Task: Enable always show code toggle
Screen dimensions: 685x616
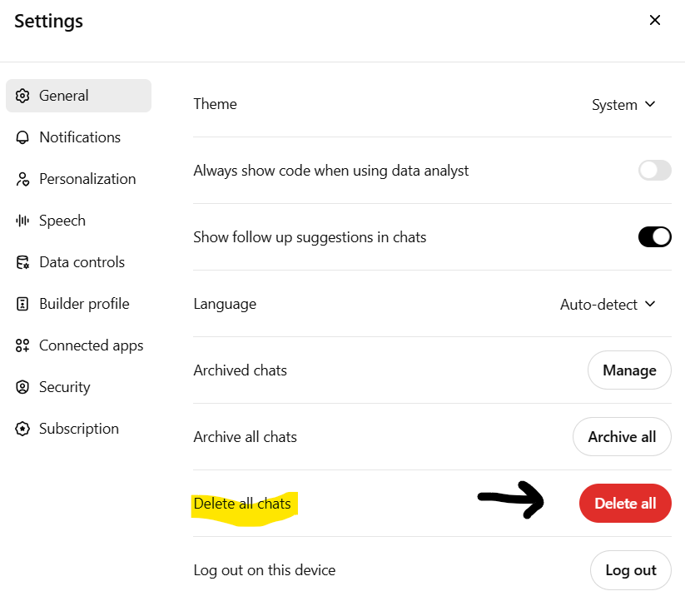Action: pos(654,171)
